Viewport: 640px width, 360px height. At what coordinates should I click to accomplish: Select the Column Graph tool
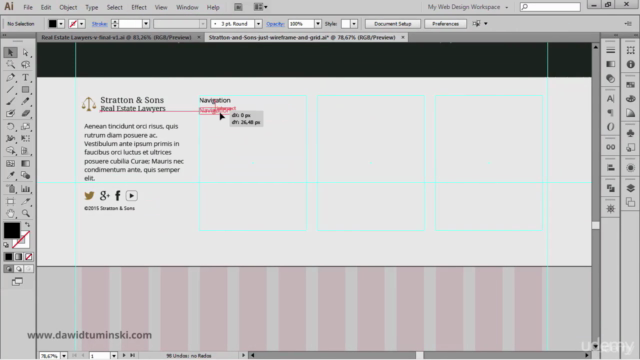click(26, 189)
